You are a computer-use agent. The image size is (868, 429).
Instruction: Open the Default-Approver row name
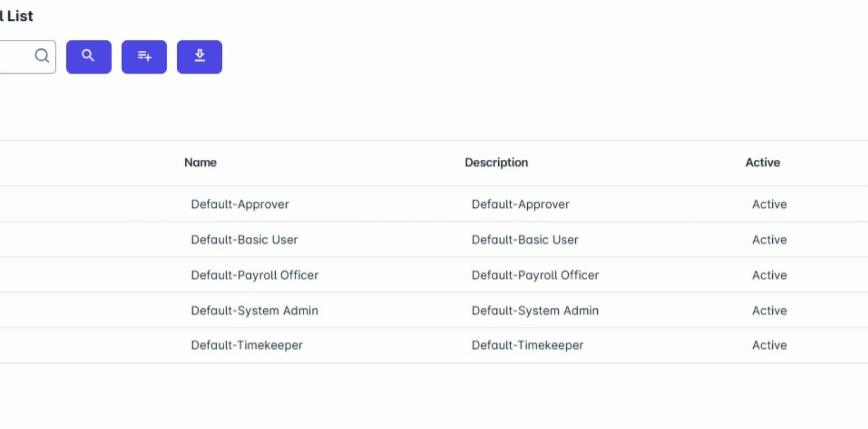click(x=240, y=204)
